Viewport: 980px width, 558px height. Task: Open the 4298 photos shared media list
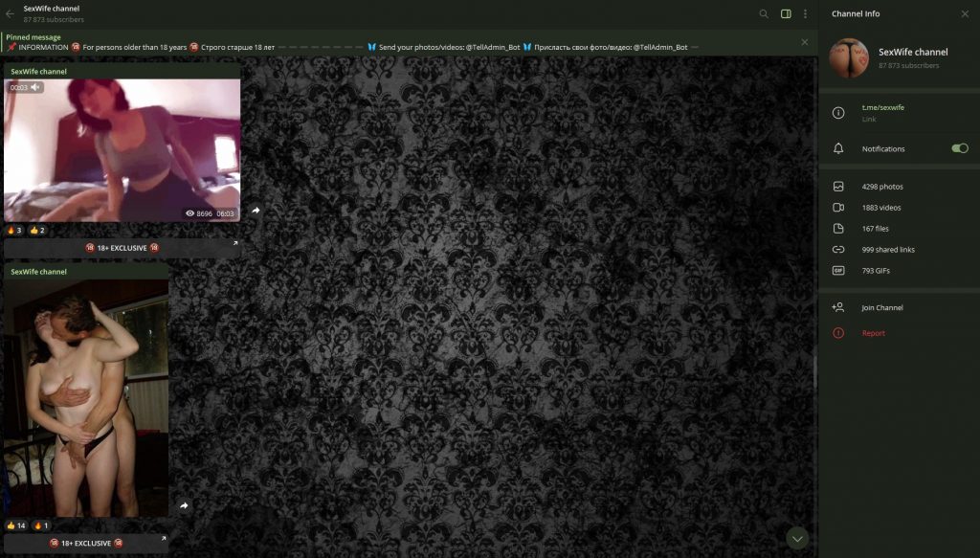tap(881, 187)
